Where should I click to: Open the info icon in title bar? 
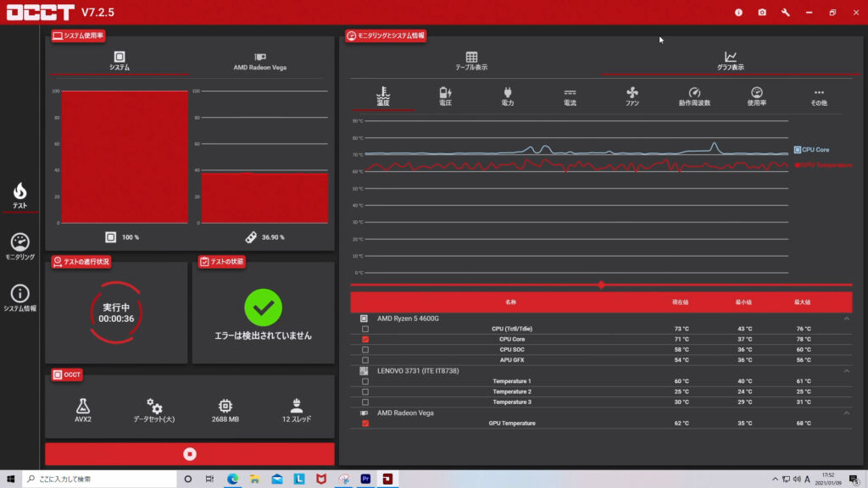click(x=738, y=12)
